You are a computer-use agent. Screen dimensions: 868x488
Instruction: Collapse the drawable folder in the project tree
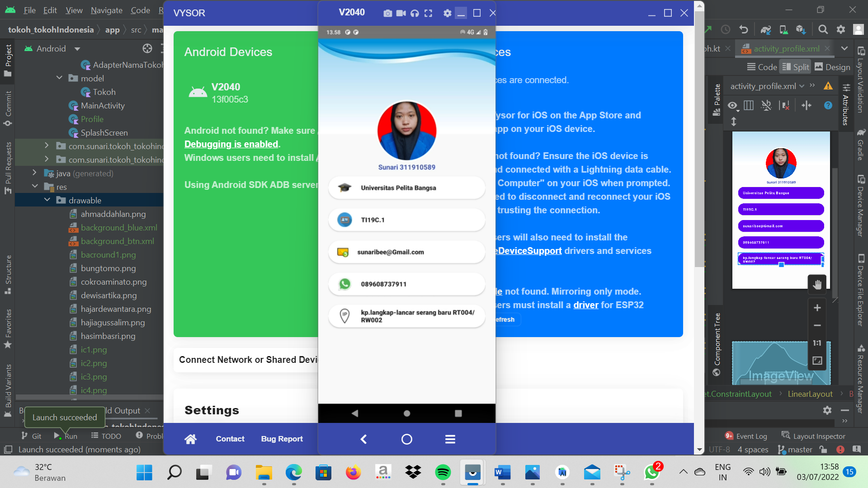point(47,200)
